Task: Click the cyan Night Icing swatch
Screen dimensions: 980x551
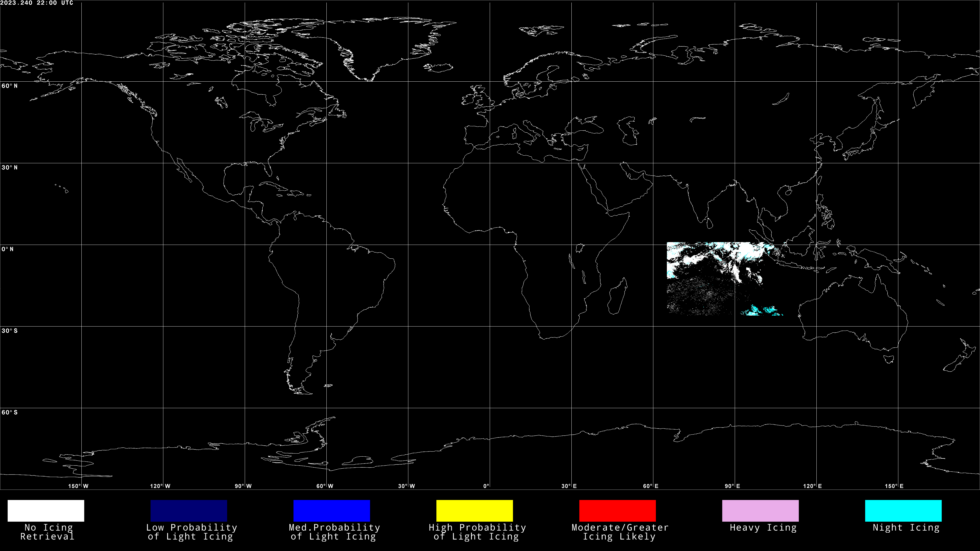Action: coord(903,510)
